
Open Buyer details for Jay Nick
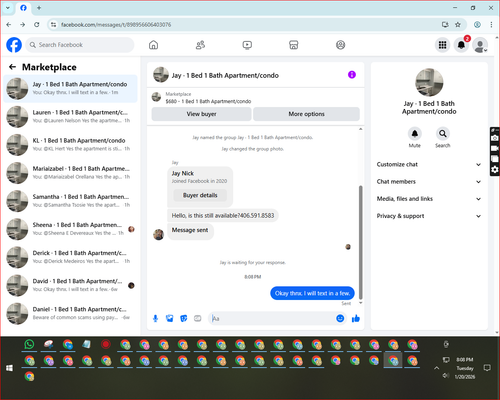tap(200, 195)
